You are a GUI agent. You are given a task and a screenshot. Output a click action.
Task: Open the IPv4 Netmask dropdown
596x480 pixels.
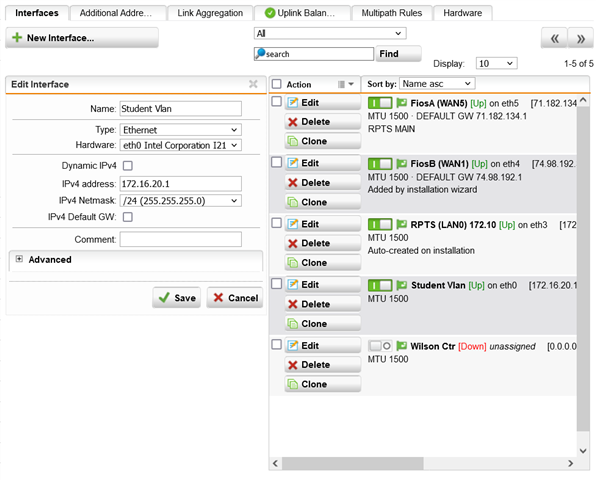(181, 201)
